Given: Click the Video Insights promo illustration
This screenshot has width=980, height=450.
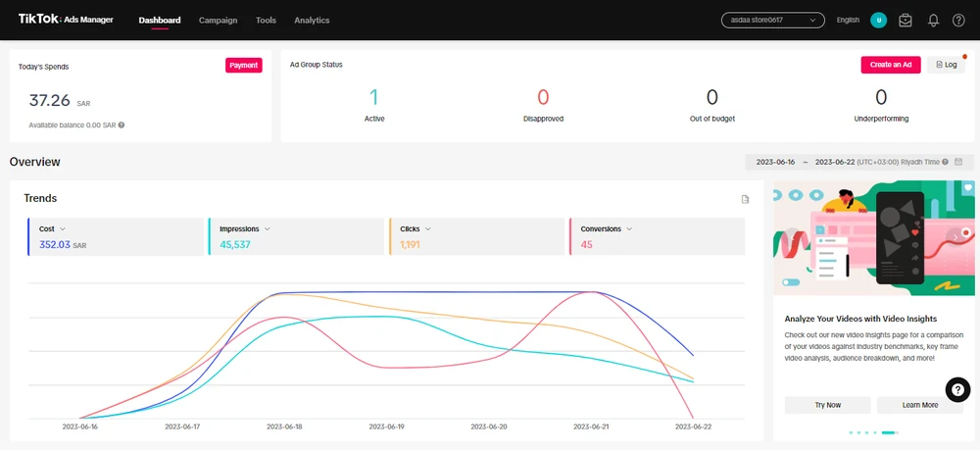Looking at the screenshot, I should point(873,238).
